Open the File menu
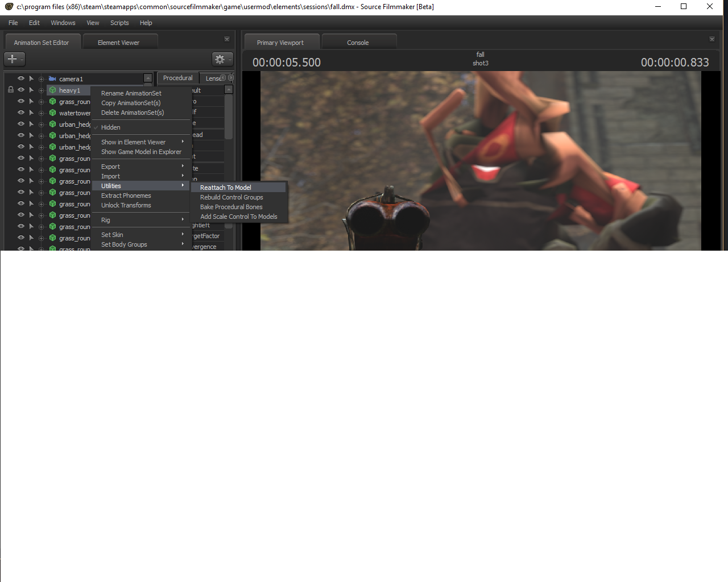This screenshot has height=582, width=728. tap(13, 23)
